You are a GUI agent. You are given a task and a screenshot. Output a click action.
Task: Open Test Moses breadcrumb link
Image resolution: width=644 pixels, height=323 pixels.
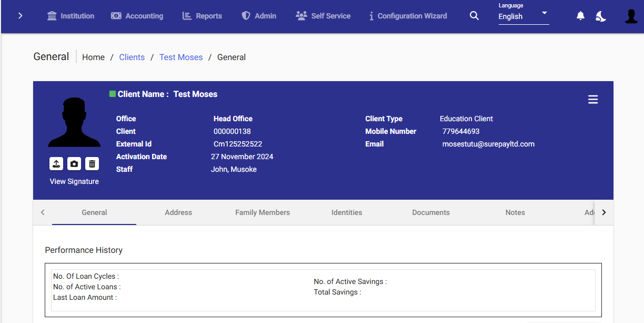181,57
